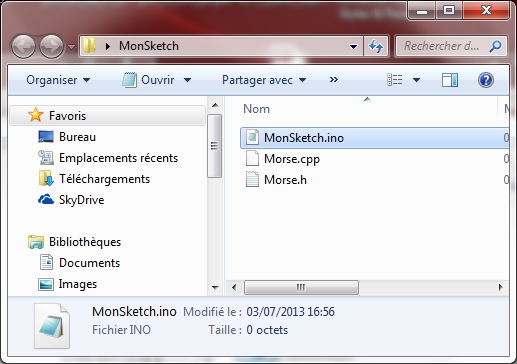This screenshot has height=364, width=517.
Task: Click the Bureau desktop icon
Action: point(46,137)
